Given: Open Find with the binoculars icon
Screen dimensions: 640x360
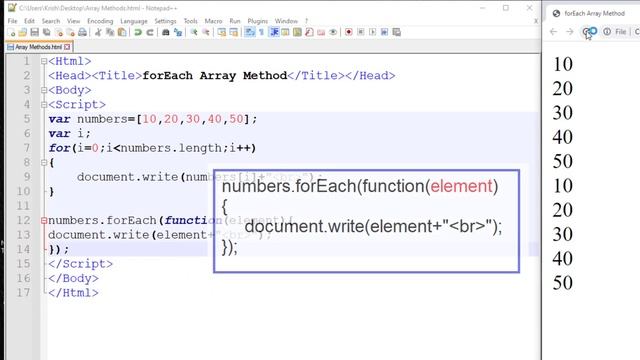Looking at the screenshot, I should (x=166, y=32).
